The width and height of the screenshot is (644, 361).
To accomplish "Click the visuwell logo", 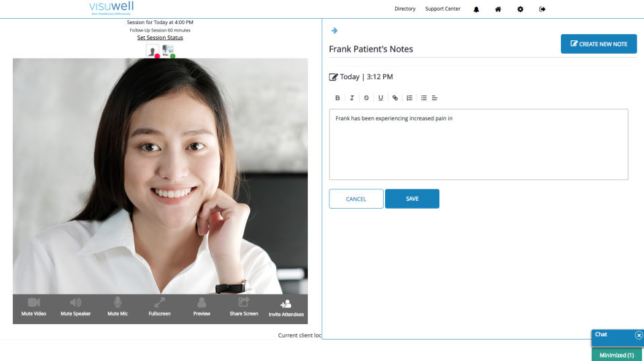I will (111, 8).
